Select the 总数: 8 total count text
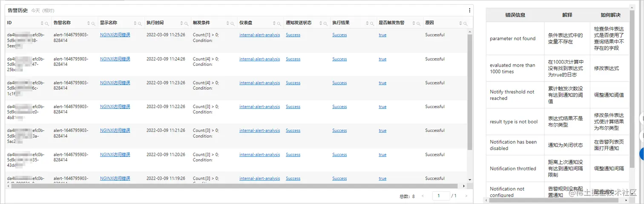Viewport: 644px width, 204px height. [x=406, y=196]
